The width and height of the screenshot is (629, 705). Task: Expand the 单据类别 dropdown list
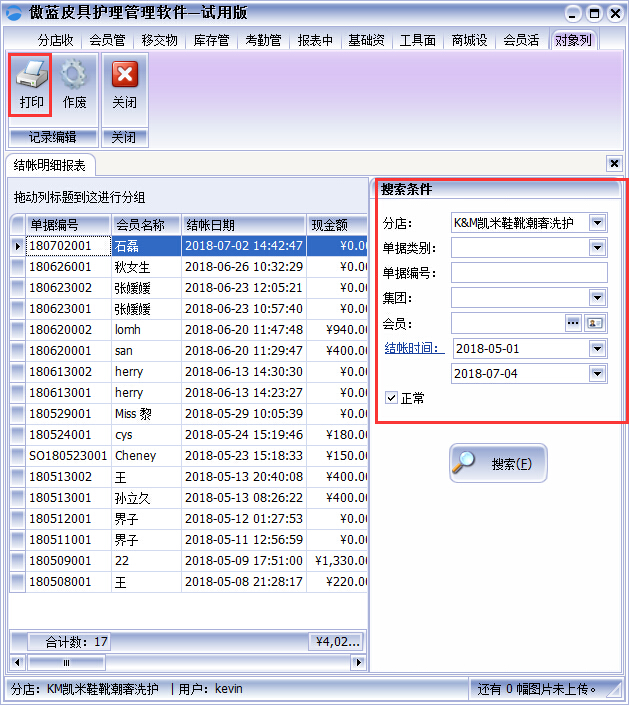[x=597, y=247]
